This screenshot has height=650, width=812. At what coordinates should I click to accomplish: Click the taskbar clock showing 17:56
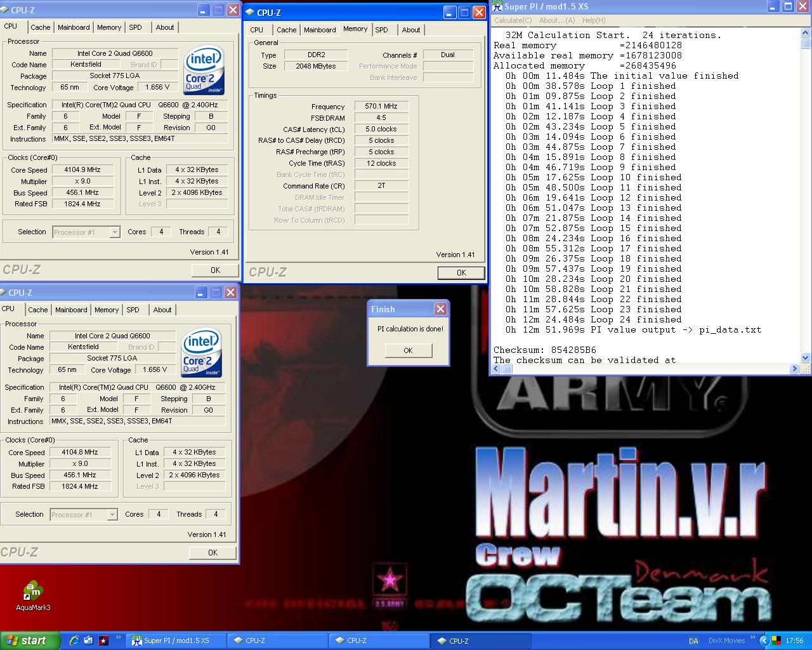(x=794, y=640)
